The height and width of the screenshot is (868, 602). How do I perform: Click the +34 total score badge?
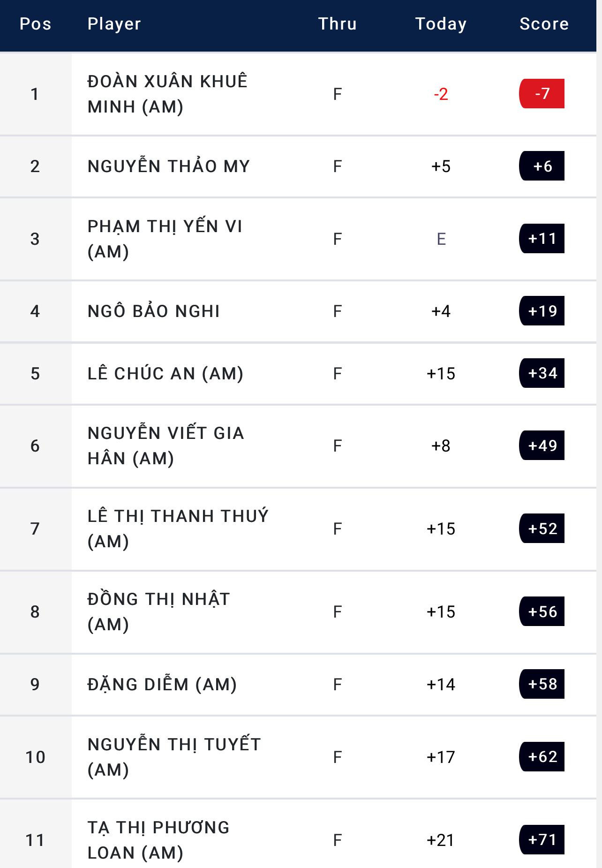542,374
